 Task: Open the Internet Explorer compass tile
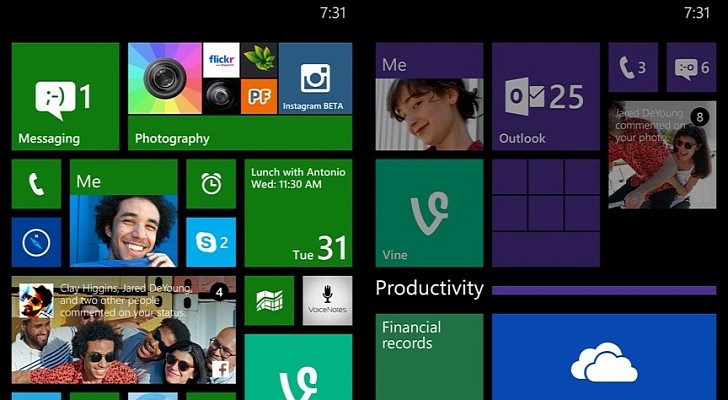(x=36, y=242)
